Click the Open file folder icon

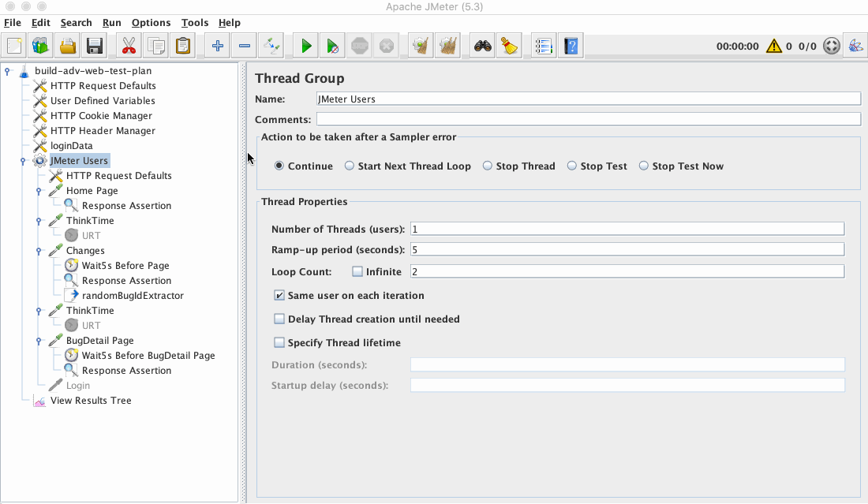[x=68, y=46]
